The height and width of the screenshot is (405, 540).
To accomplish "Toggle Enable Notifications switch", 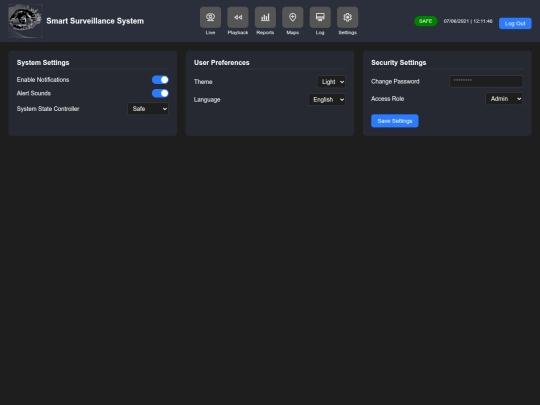I will tap(160, 80).
